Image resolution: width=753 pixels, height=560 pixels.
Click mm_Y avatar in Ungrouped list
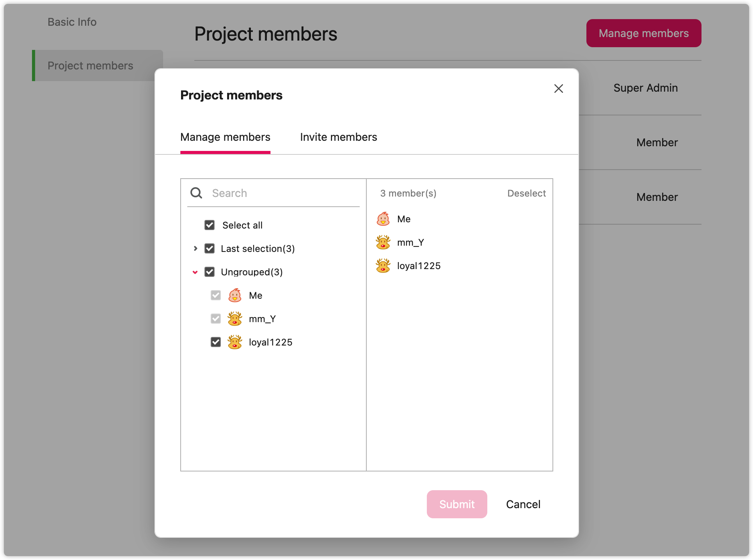[x=235, y=319]
